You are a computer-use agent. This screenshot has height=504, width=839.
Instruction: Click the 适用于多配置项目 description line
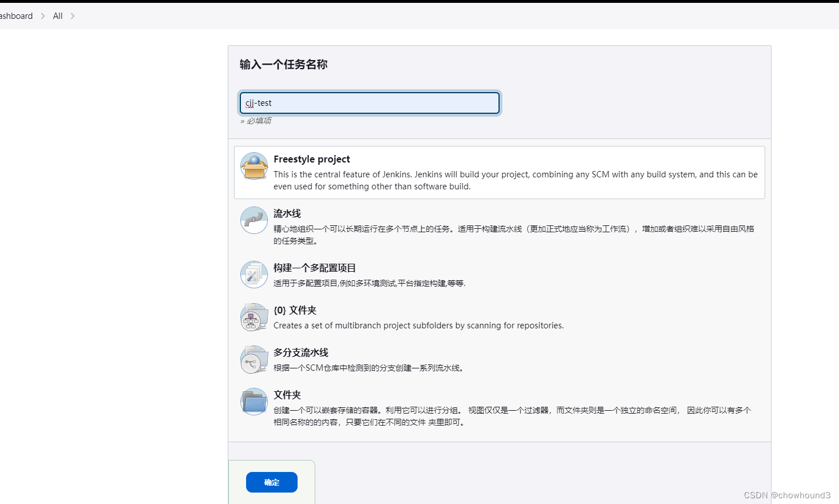(x=370, y=283)
